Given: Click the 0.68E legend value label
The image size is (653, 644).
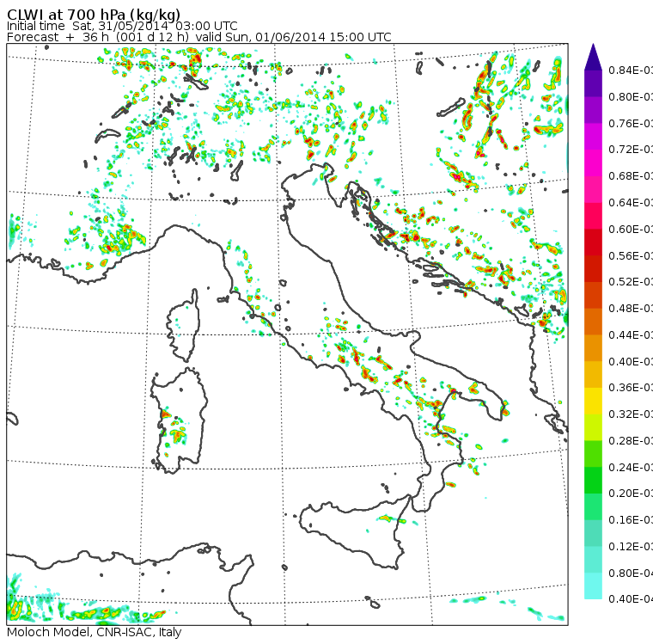Looking at the screenshot, I should click(x=631, y=176).
